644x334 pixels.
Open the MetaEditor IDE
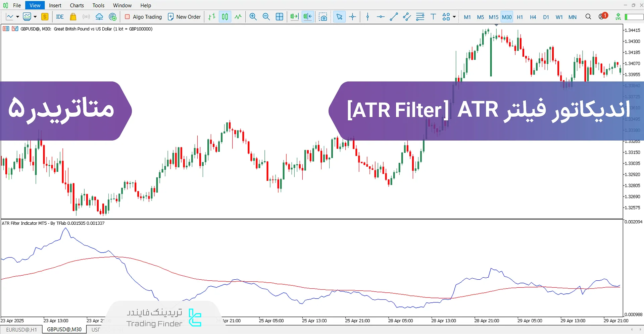point(60,17)
